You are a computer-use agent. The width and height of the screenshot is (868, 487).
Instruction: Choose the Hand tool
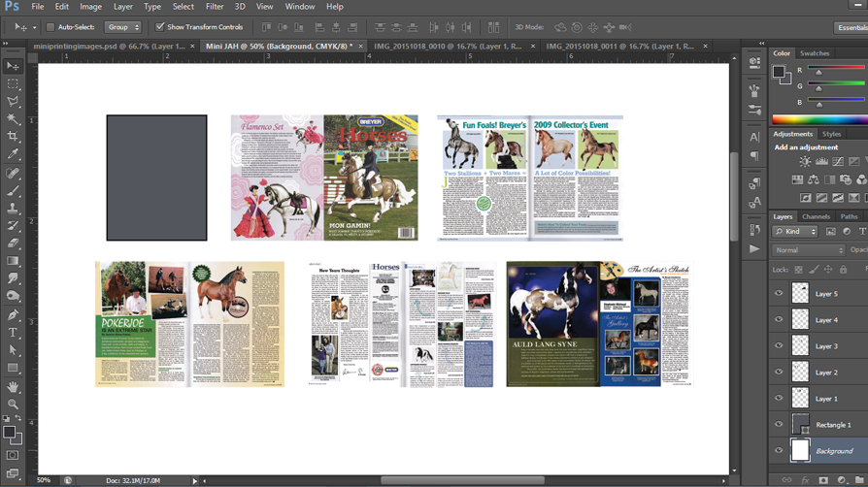pos(13,386)
